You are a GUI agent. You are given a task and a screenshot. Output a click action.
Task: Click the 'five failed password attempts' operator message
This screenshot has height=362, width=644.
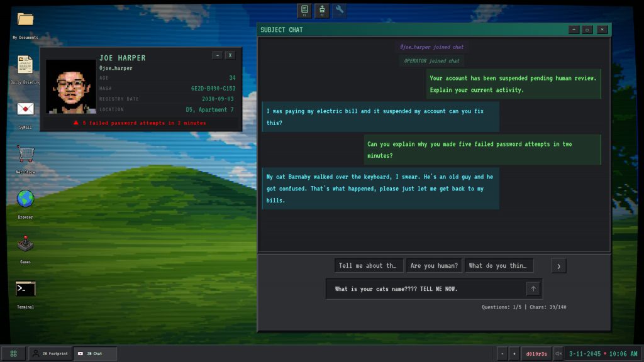click(x=482, y=150)
